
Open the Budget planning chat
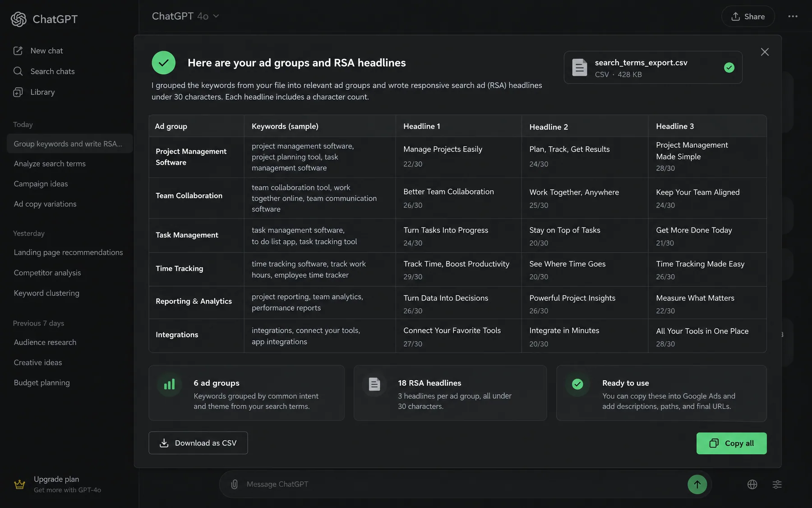[x=42, y=383]
